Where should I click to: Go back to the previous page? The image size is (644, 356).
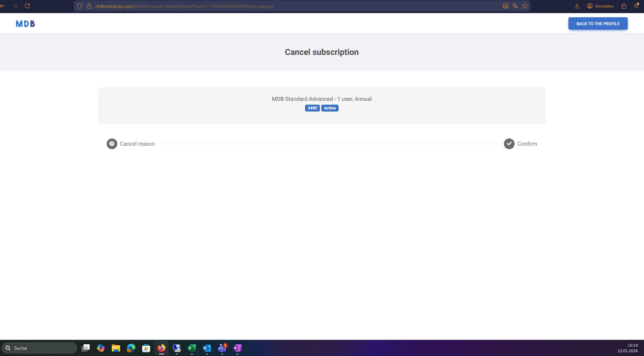(3, 6)
